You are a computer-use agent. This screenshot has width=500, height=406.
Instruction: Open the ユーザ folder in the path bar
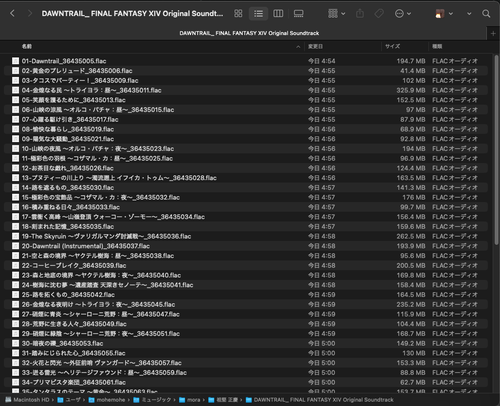[x=69, y=400]
